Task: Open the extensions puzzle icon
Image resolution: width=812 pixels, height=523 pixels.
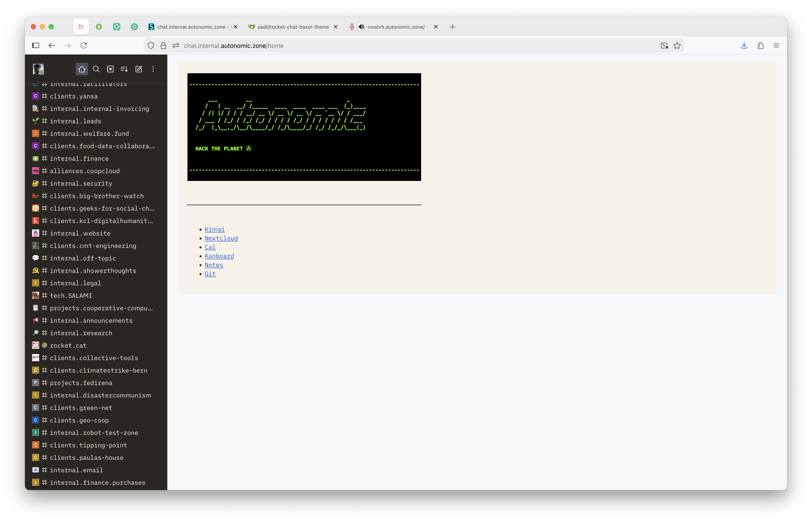Action: pyautogui.click(x=760, y=45)
